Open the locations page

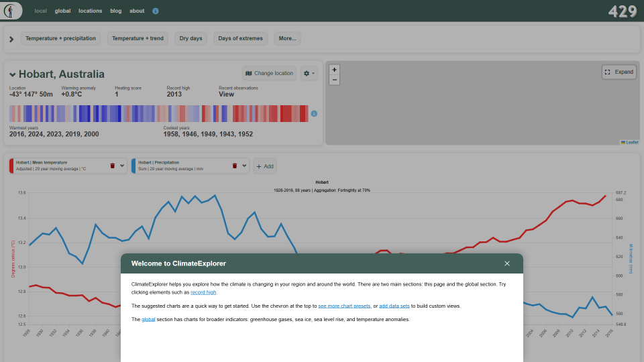tap(91, 11)
